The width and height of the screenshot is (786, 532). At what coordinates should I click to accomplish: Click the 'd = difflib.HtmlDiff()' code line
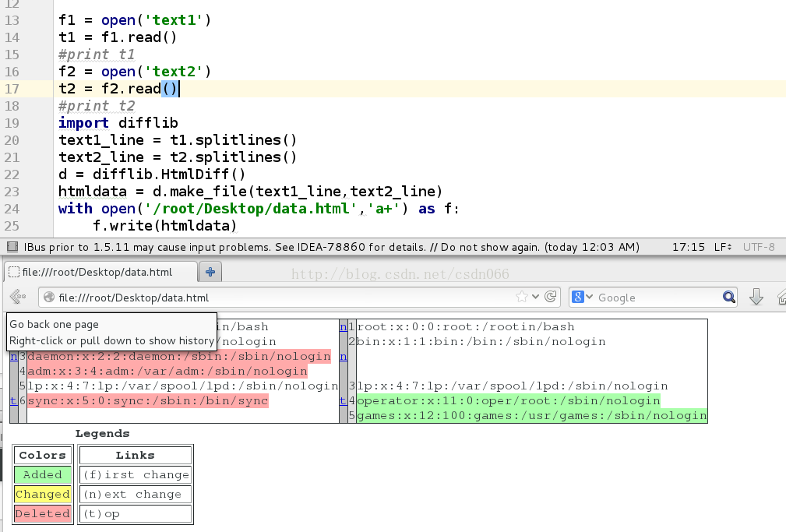pos(152,174)
